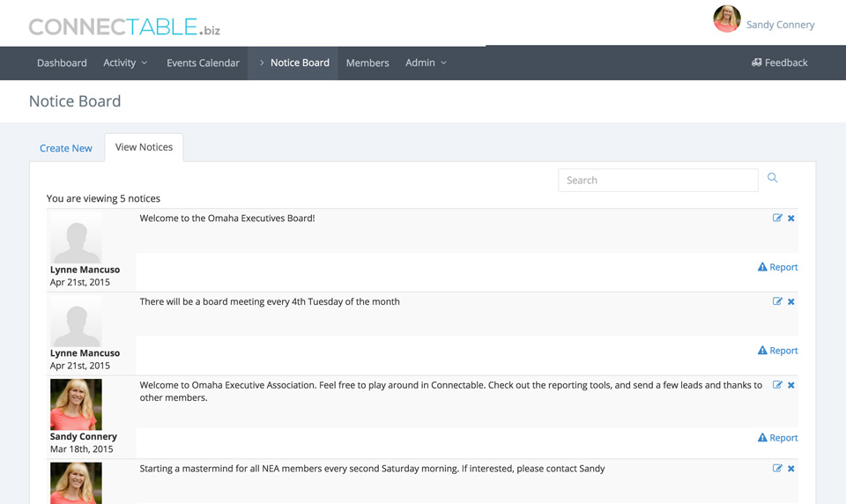Image resolution: width=846 pixels, height=504 pixels.
Task: Expand the Admin dropdown menu
Action: (x=426, y=63)
